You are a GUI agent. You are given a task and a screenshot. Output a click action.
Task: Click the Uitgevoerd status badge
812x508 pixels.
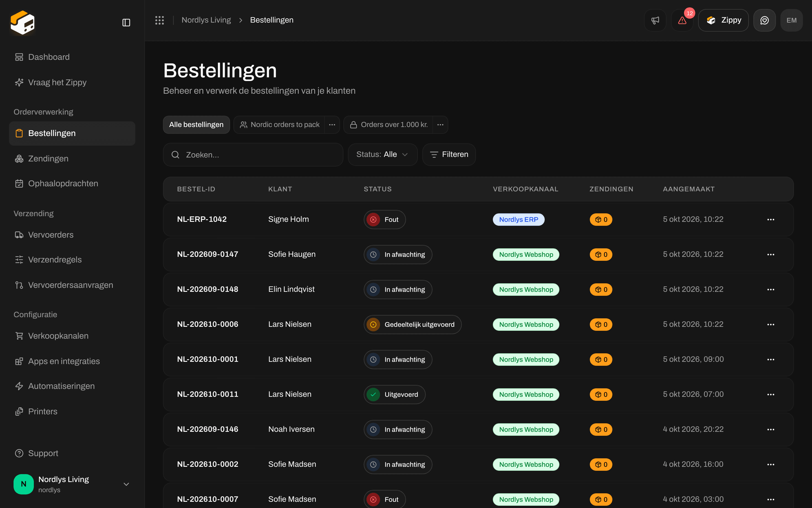click(x=395, y=394)
